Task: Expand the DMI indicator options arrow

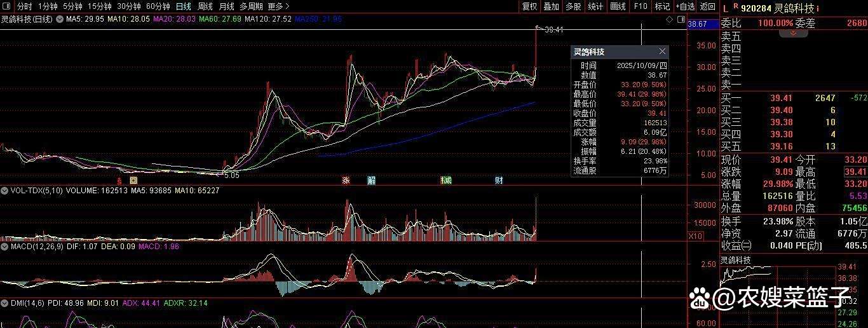Action: (4, 303)
